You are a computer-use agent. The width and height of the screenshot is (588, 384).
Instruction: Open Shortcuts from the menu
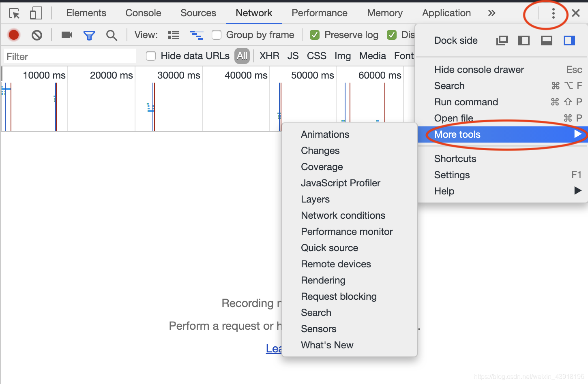(502, 159)
